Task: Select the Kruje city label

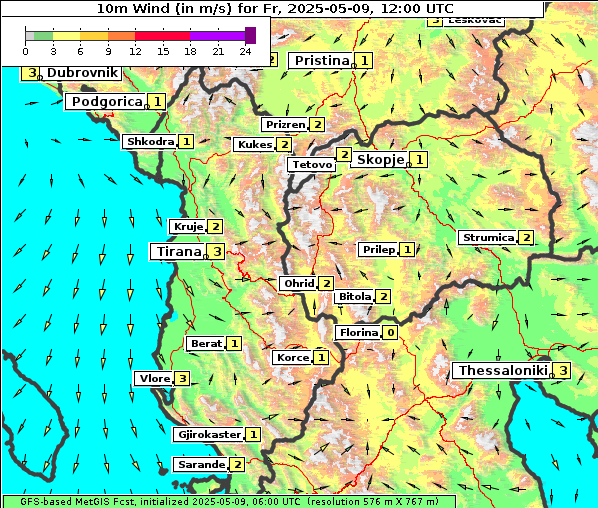Action: (188, 227)
